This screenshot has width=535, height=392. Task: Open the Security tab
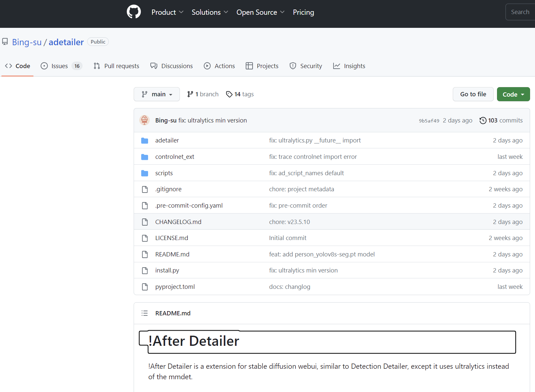click(x=306, y=66)
